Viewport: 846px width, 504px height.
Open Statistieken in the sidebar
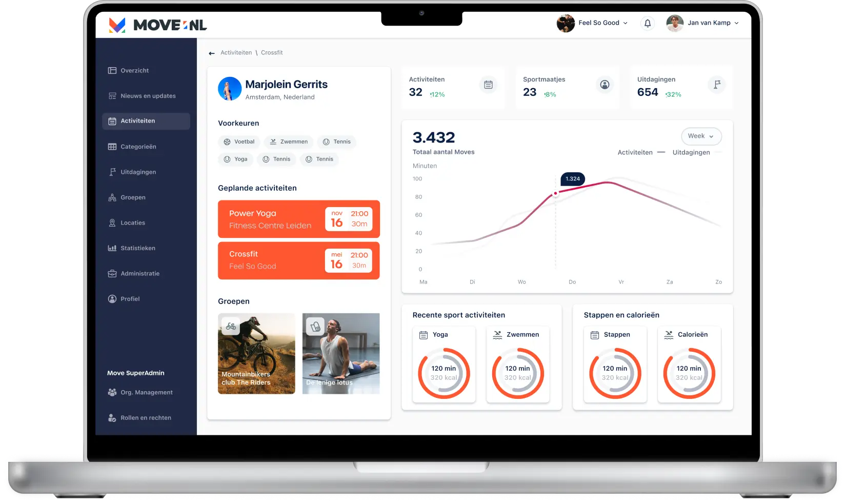pos(137,248)
